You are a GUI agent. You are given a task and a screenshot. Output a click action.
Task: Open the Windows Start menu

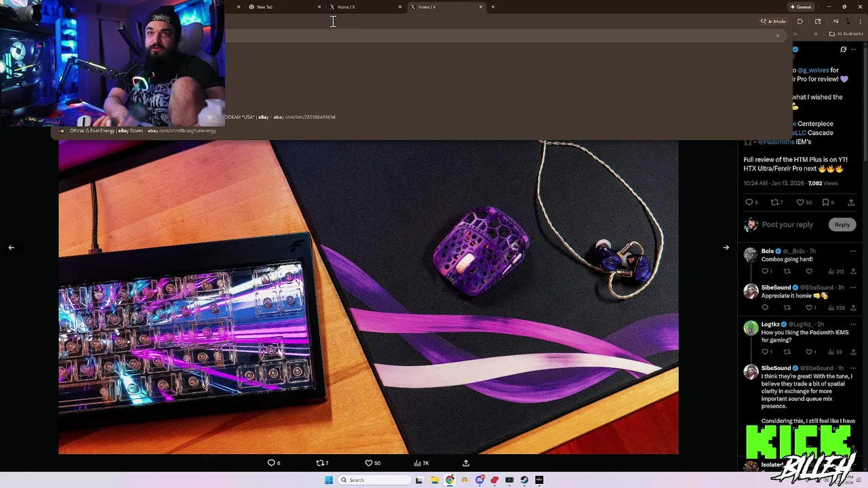click(x=329, y=480)
